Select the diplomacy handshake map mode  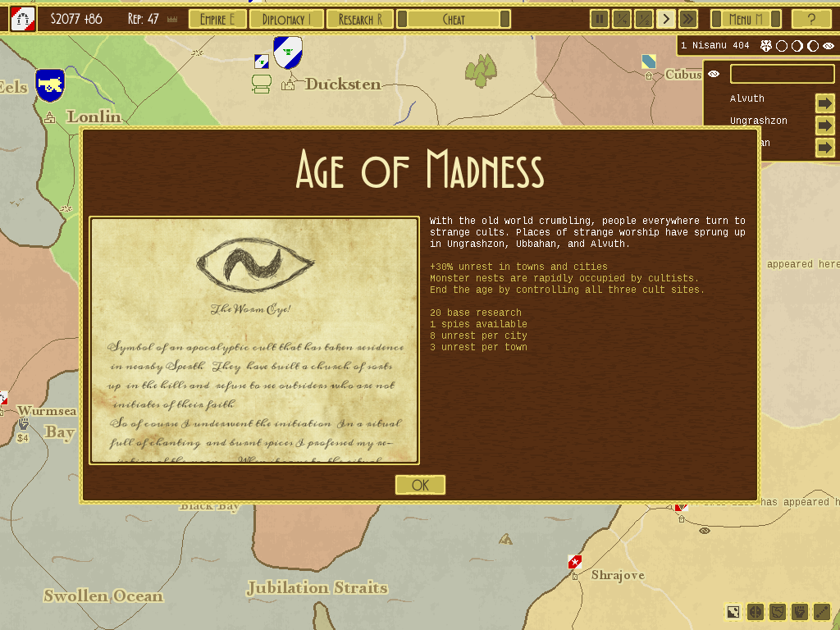tap(778, 612)
